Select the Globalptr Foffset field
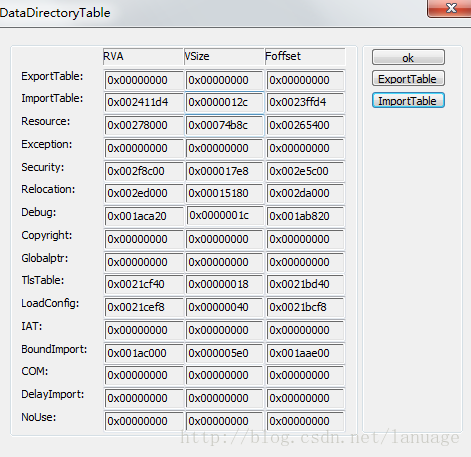Image resolution: width=471 pixels, height=457 pixels. point(305,262)
